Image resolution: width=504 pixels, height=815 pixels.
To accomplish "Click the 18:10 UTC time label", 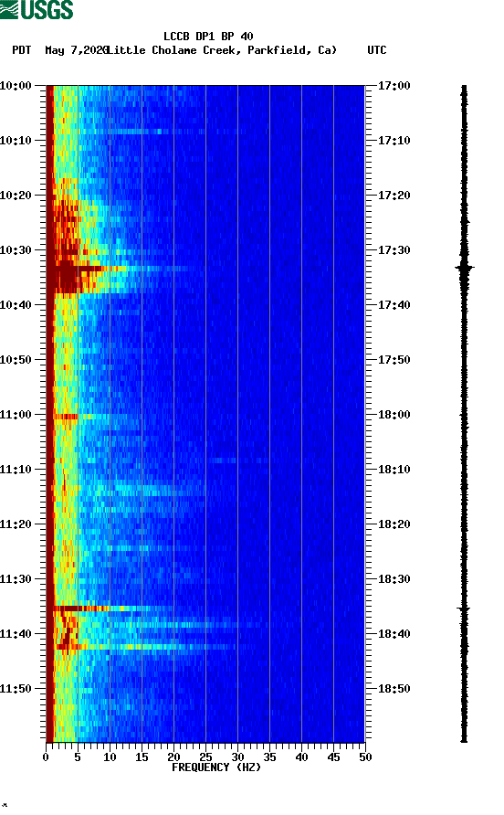I will pyautogui.click(x=394, y=470).
